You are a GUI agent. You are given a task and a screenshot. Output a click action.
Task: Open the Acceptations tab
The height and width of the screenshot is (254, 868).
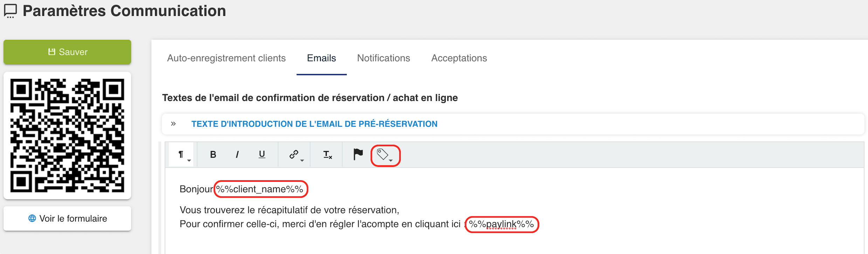point(459,58)
